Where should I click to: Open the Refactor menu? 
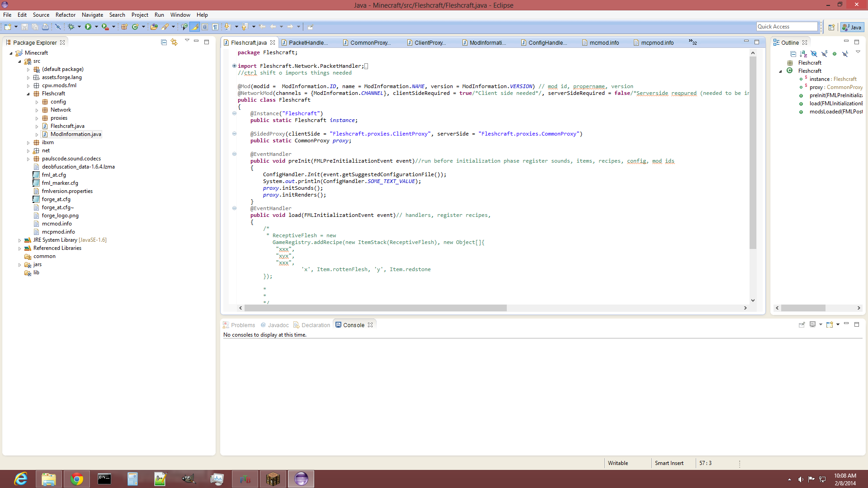[x=65, y=15]
